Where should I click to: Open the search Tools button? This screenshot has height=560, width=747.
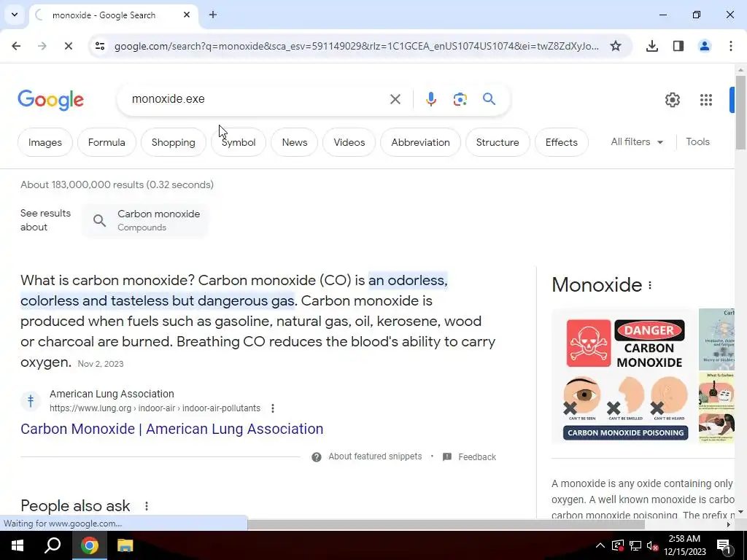pyautogui.click(x=697, y=142)
